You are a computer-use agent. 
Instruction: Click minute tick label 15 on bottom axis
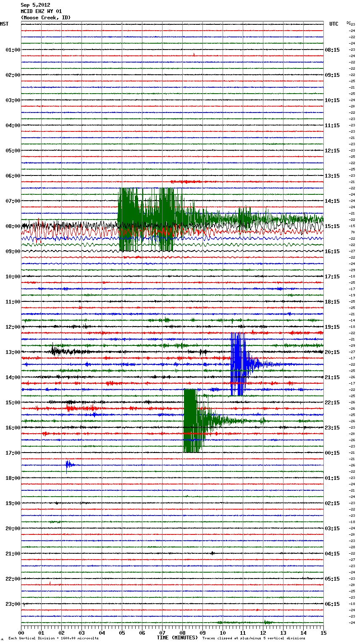pos(323,633)
